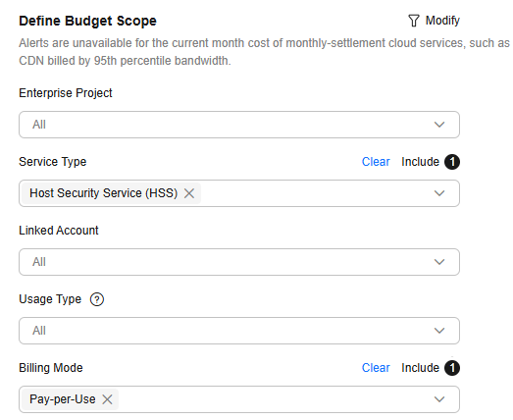Viewport: 513px width, 420px height.
Task: Toggle Include next to Billing Mode
Action: 420,368
